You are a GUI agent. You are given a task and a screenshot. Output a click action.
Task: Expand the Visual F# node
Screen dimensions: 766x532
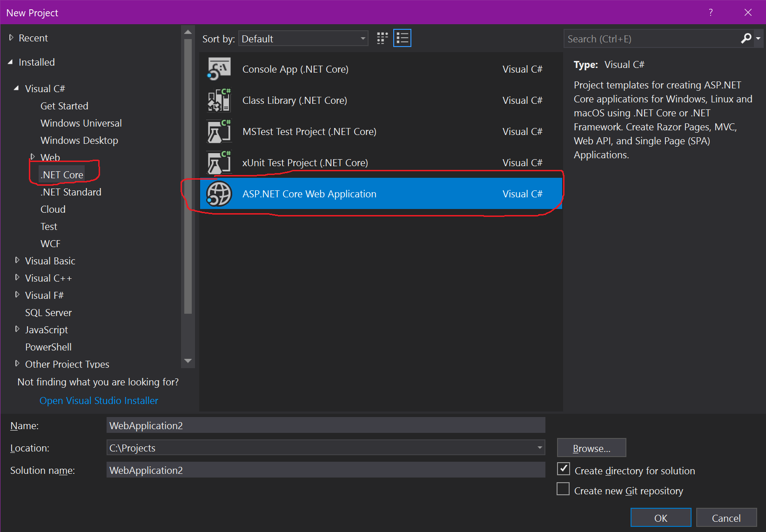(17, 295)
